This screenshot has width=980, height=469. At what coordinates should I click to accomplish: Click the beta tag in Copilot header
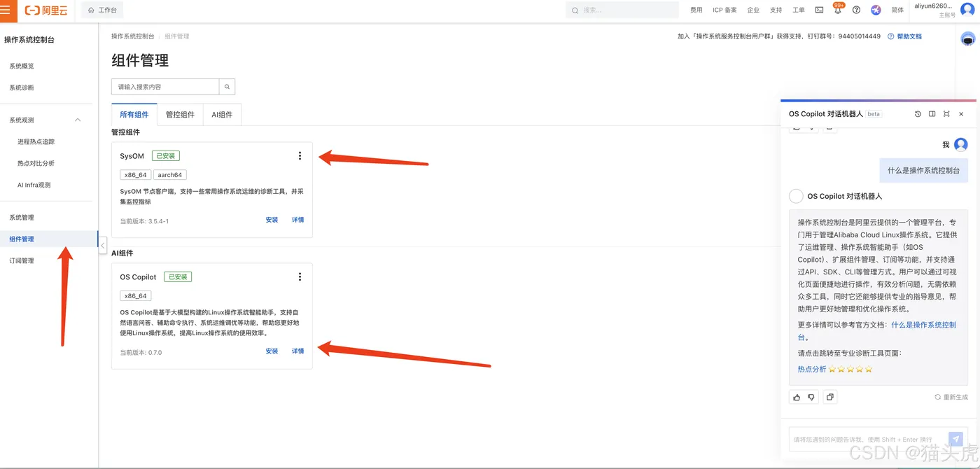tap(874, 114)
